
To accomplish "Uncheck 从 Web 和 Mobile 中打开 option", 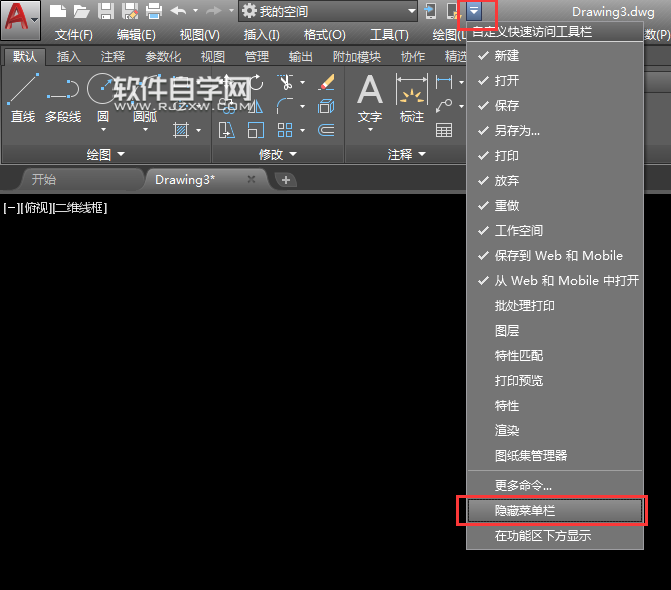I will 555,281.
